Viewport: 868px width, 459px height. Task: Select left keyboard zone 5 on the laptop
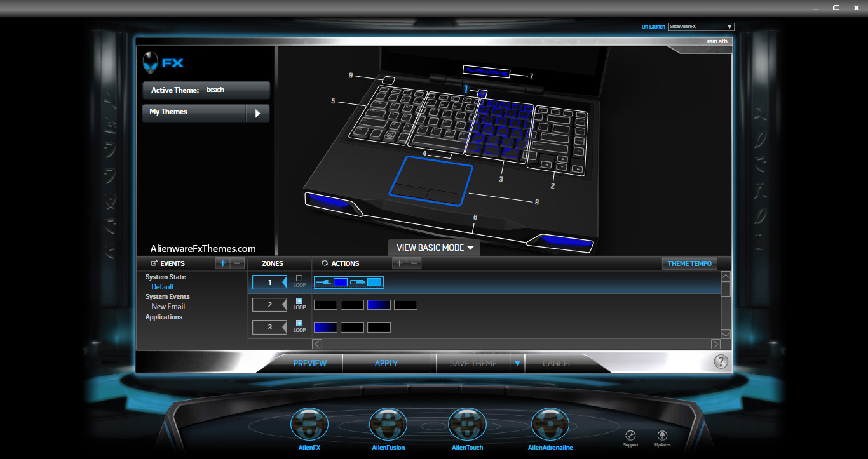pyautogui.click(x=388, y=116)
